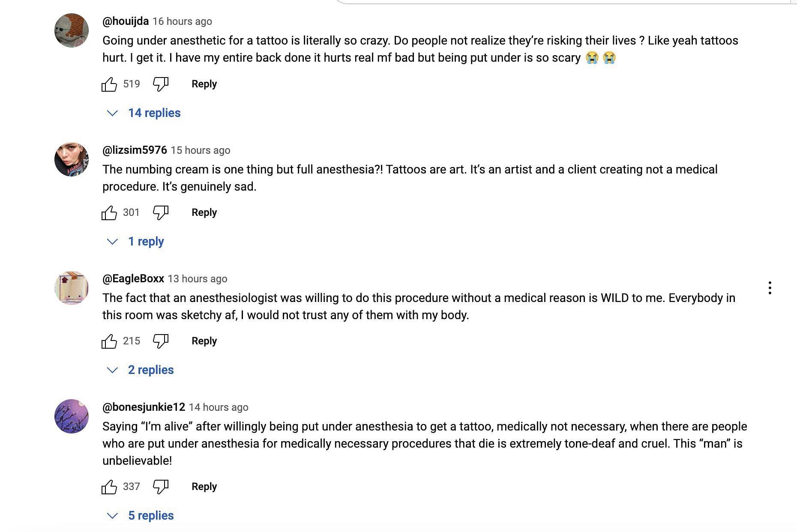The width and height of the screenshot is (797, 532).
Task: Expand the 5 replies thread
Action: click(140, 516)
